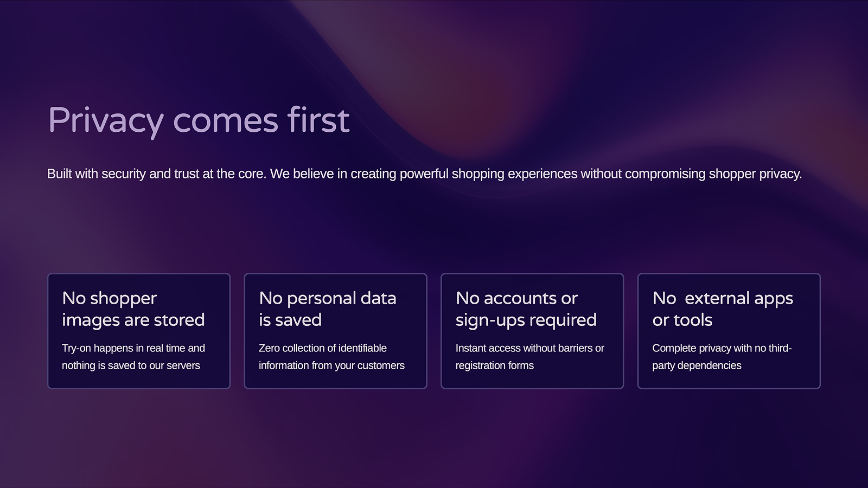868x488 pixels.
Task: Select the "Built with security and trust" sentence
Action: [156, 174]
